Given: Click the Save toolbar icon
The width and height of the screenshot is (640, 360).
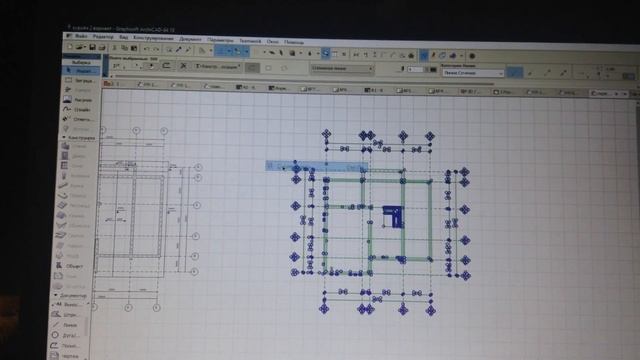Looking at the screenshot, I should coord(93,48).
